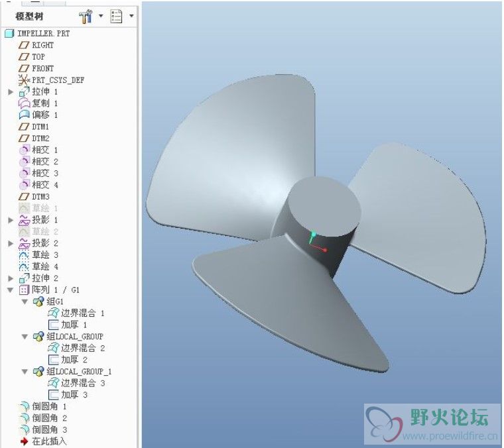Select the DTM1 datum plane icon
The height and width of the screenshot is (448, 504).
pos(24,127)
